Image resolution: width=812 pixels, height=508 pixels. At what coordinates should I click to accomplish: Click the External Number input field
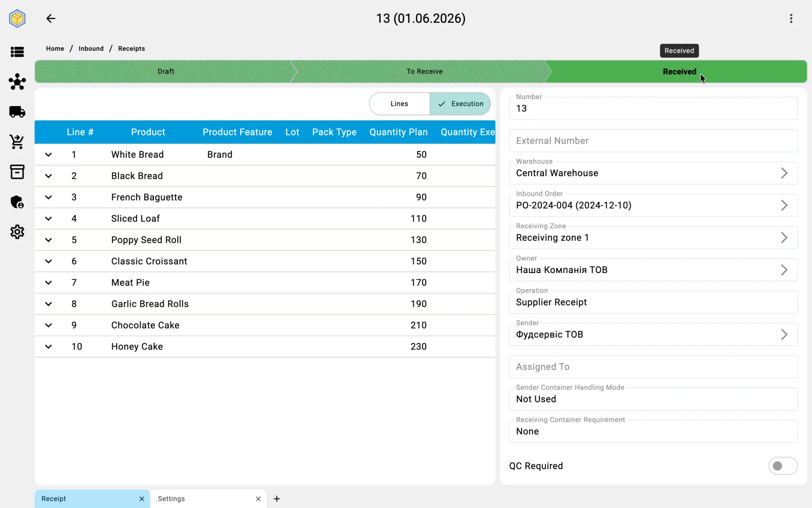point(653,141)
